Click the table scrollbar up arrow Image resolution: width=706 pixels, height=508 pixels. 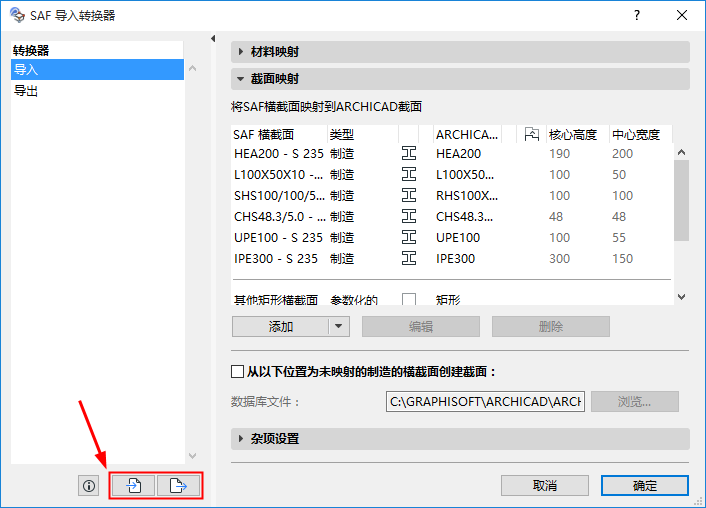pos(682,153)
